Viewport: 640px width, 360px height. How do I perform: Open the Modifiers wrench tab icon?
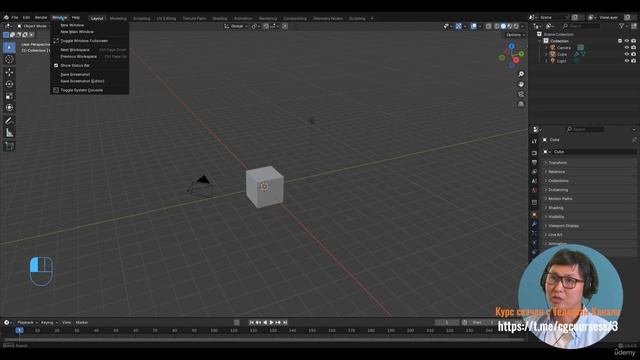(x=534, y=224)
